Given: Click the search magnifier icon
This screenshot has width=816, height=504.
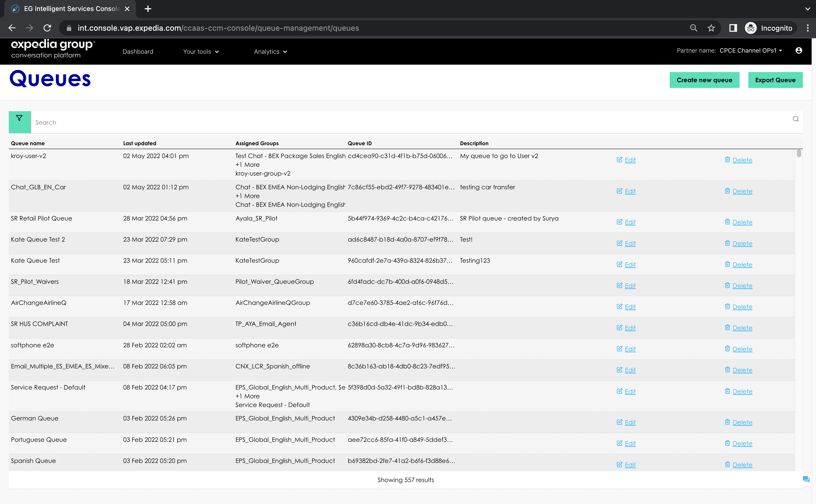Looking at the screenshot, I should pos(796,119).
